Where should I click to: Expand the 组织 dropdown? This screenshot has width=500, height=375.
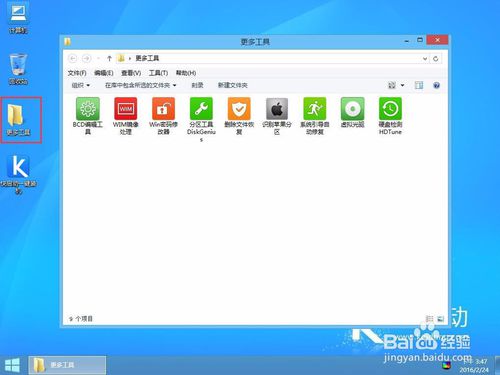(81, 85)
